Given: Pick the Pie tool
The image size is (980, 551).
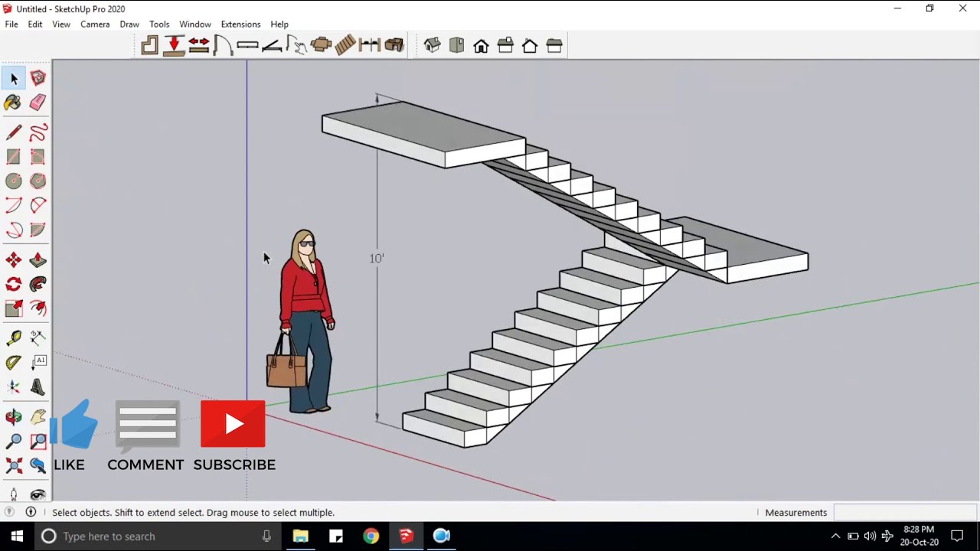Looking at the screenshot, I should (x=38, y=230).
